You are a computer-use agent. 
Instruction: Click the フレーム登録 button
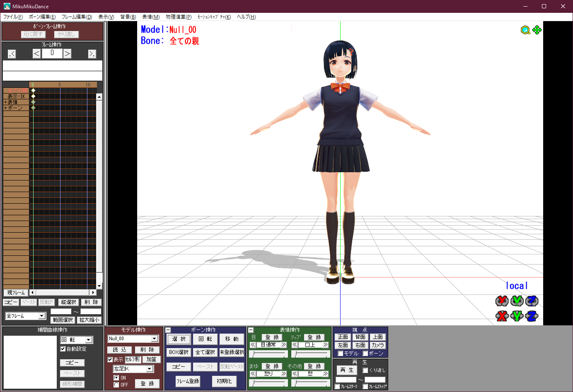(188, 381)
